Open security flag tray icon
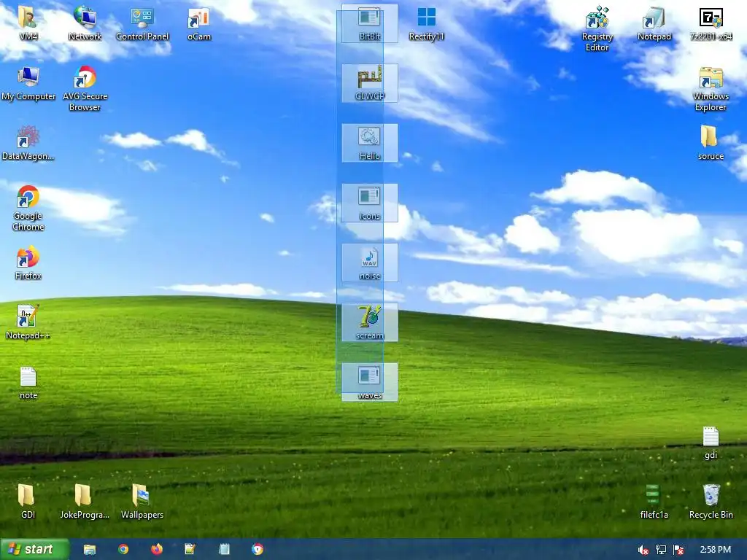 tap(679, 550)
